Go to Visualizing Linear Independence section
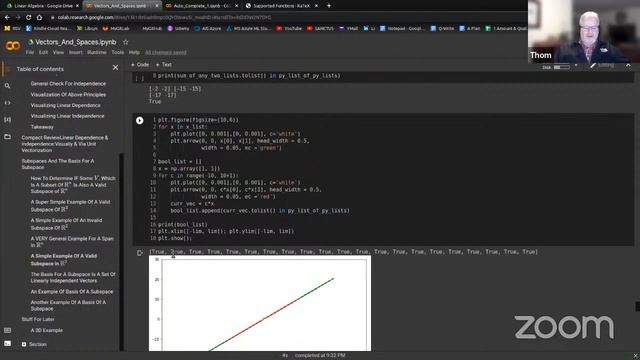Screen dimensions: 640x360 67,116
